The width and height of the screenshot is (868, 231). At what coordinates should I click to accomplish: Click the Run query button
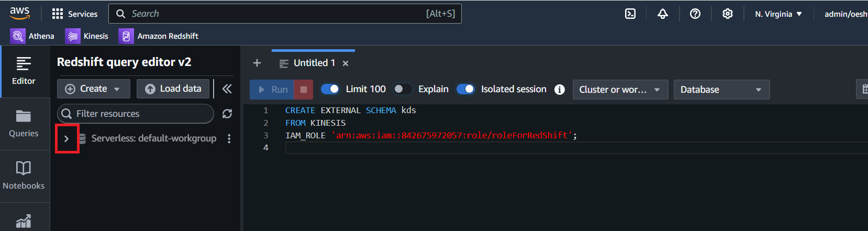point(272,90)
